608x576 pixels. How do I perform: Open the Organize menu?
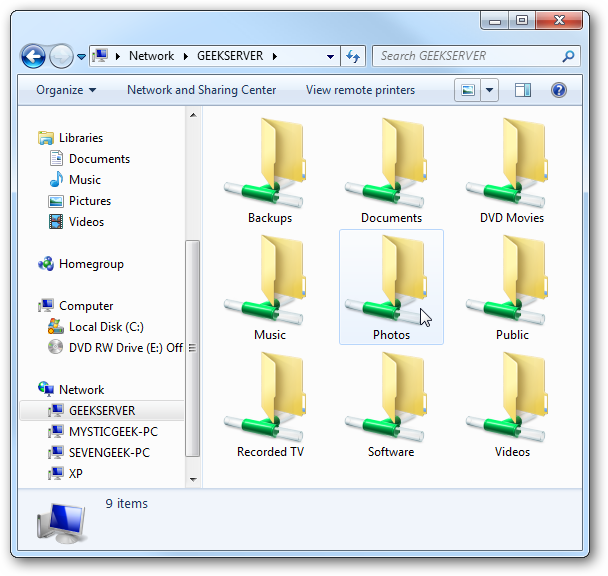click(x=66, y=90)
